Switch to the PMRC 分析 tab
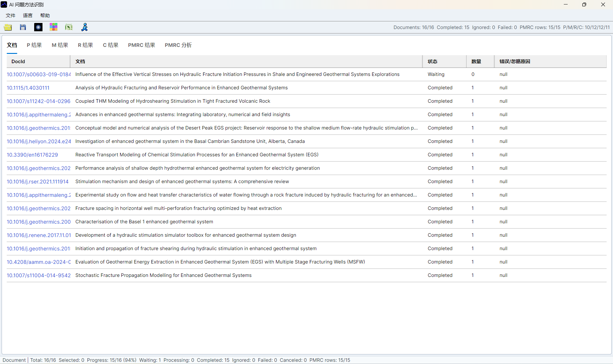 [178, 45]
